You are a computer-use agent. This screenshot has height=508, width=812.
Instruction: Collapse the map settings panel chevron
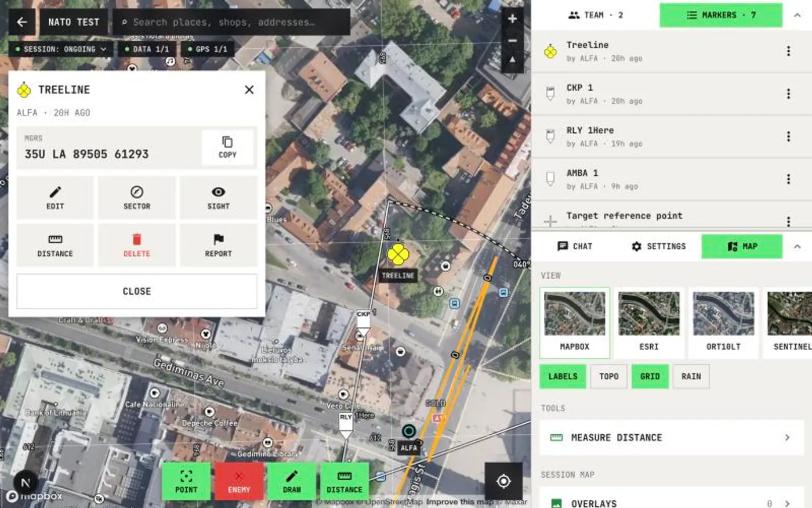[797, 247]
